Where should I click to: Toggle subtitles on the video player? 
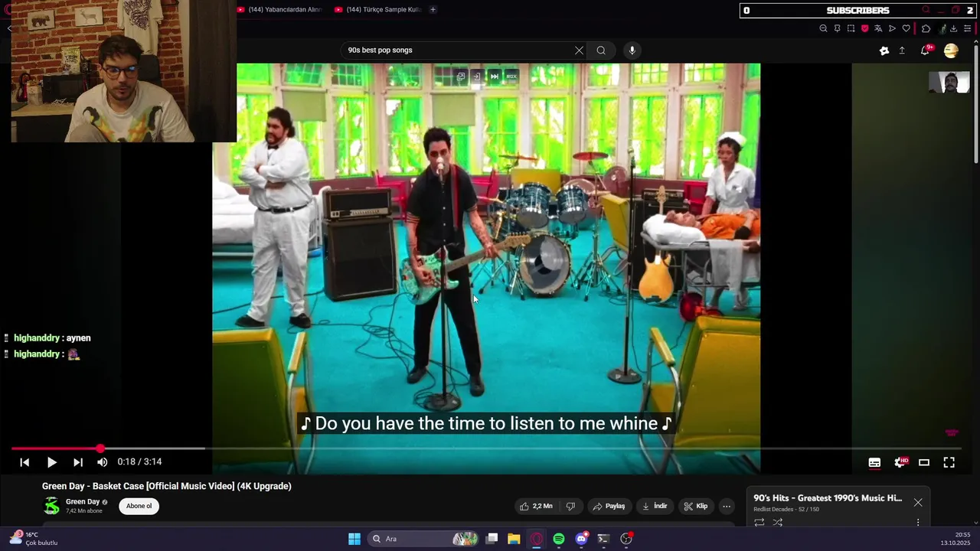(x=874, y=462)
